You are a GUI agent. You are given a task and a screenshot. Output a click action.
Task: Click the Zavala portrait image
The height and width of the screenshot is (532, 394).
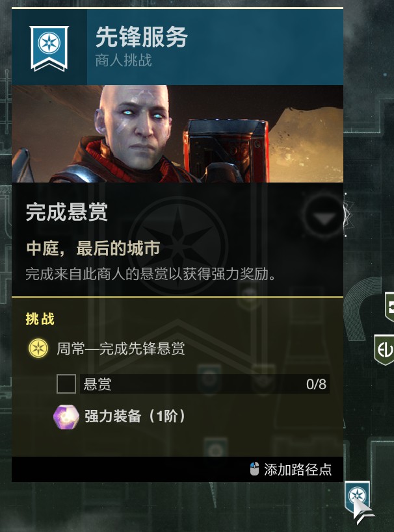click(x=177, y=134)
